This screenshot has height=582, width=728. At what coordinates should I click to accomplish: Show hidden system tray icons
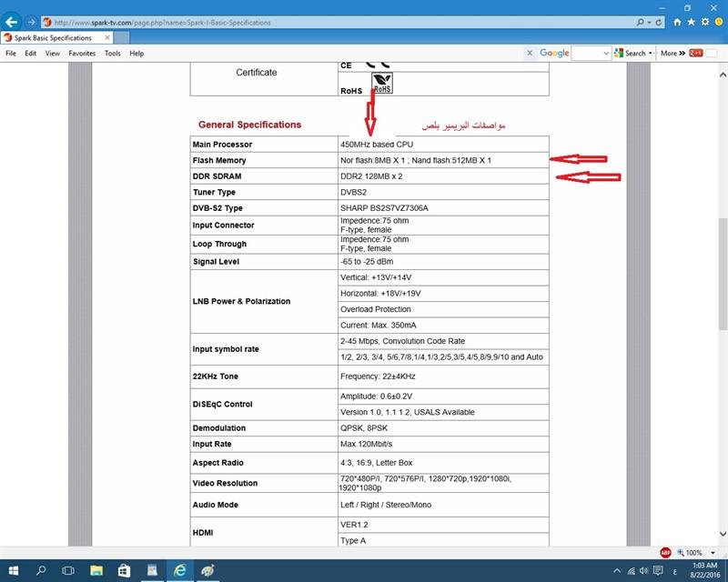pyautogui.click(x=617, y=571)
